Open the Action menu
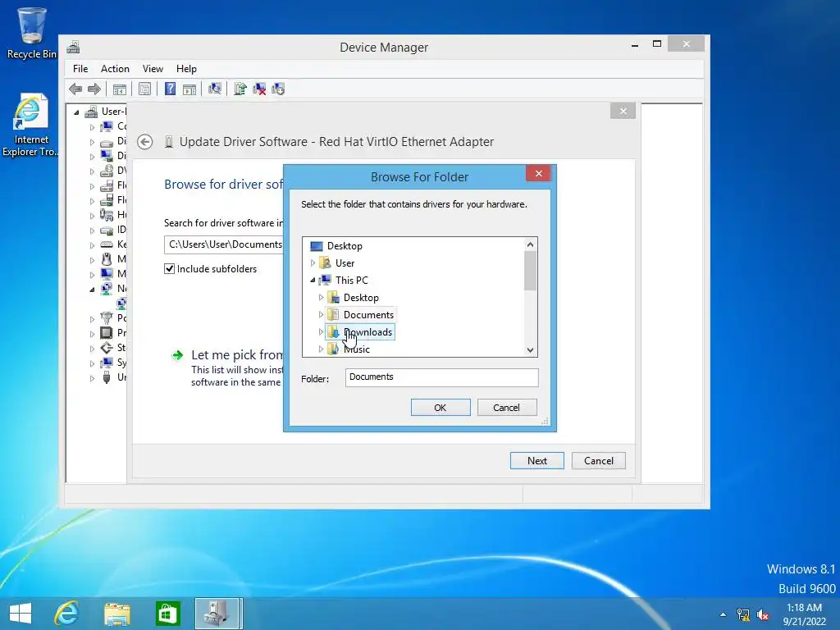The width and height of the screenshot is (840, 630). [115, 69]
